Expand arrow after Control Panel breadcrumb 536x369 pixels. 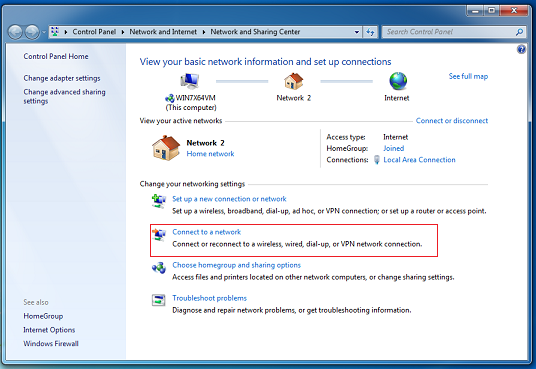click(123, 32)
